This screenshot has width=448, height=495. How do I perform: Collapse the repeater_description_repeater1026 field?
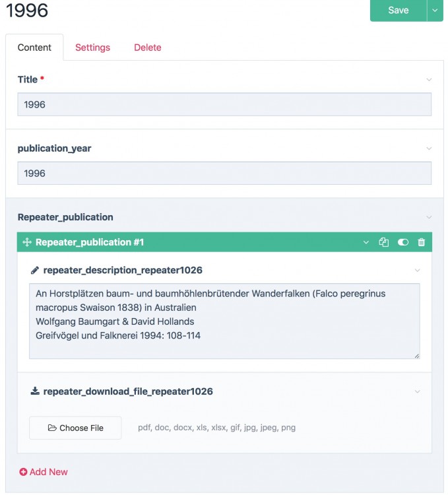417,270
